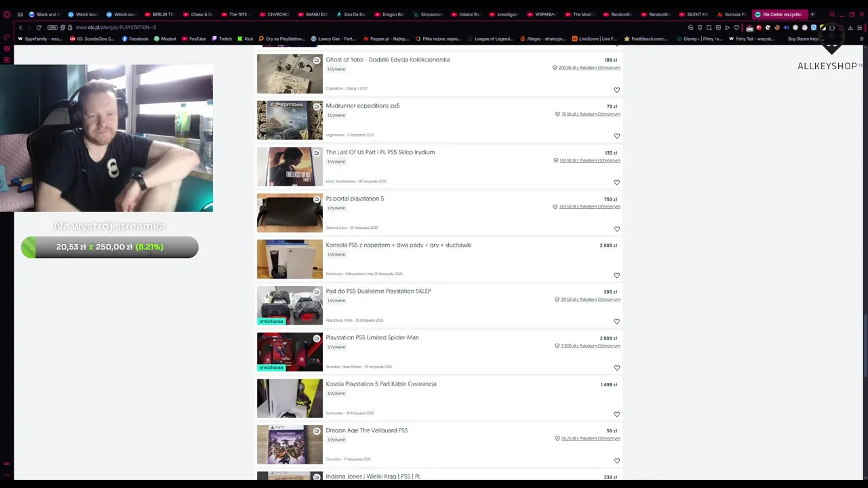
Task: Click the Opera GX logo menu
Action: pos(7,14)
